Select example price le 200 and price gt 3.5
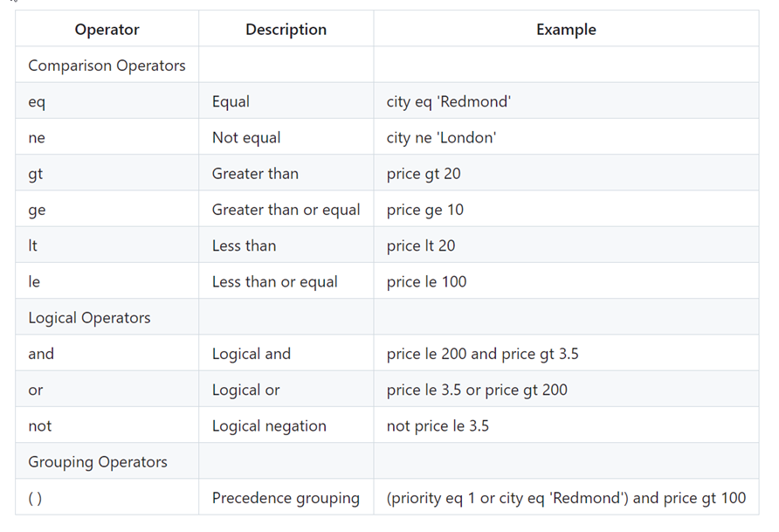Viewport: 779px width, 532px height. pos(482,354)
